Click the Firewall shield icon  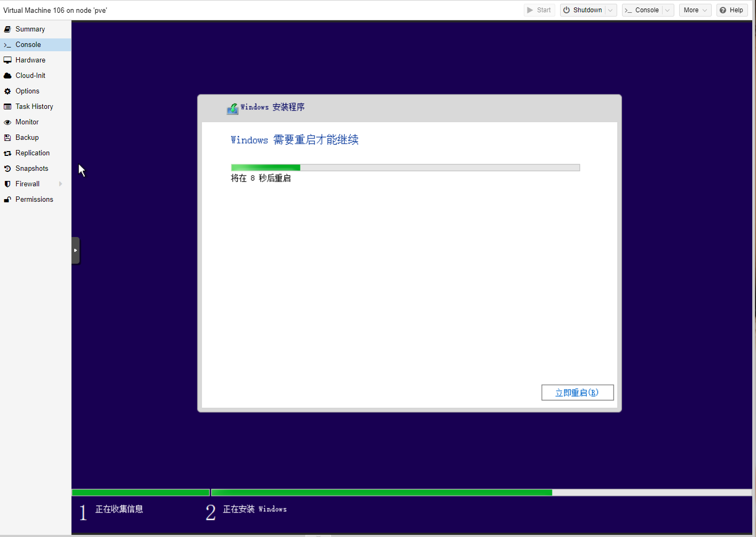tap(7, 184)
